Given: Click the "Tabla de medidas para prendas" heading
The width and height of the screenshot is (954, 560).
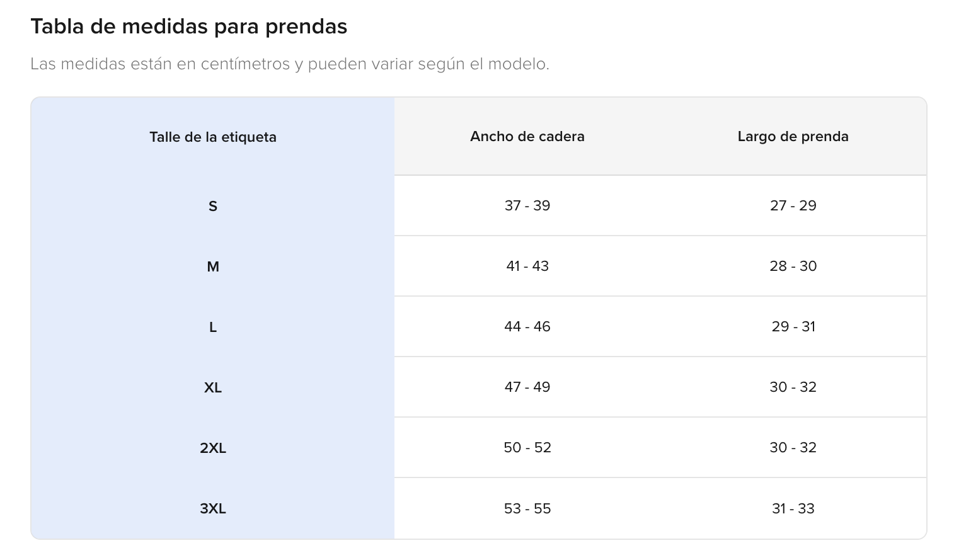Looking at the screenshot, I should tap(188, 26).
